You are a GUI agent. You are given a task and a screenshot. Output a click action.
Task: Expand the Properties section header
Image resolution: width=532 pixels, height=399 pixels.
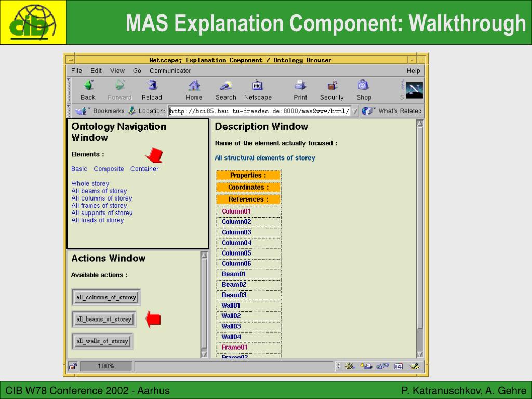pos(248,175)
